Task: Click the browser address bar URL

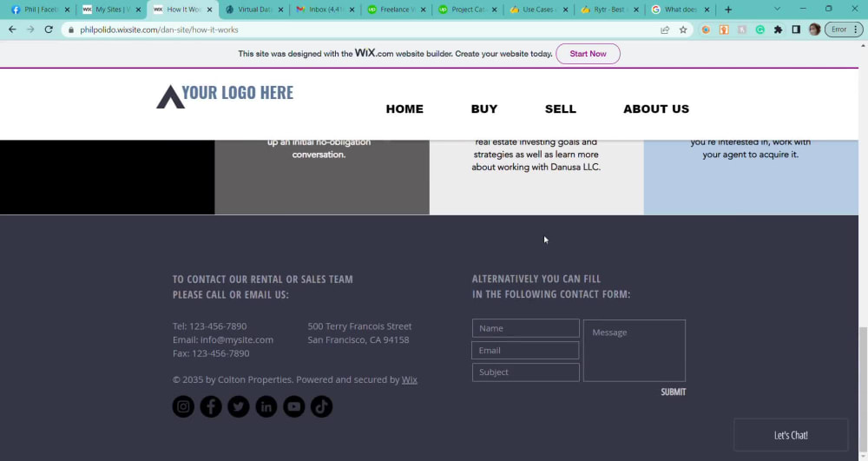Action: click(159, 30)
